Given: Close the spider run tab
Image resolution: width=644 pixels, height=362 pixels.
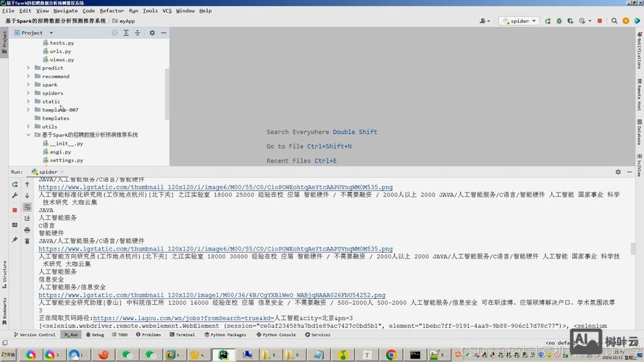Looking at the screenshot, I should (x=62, y=172).
